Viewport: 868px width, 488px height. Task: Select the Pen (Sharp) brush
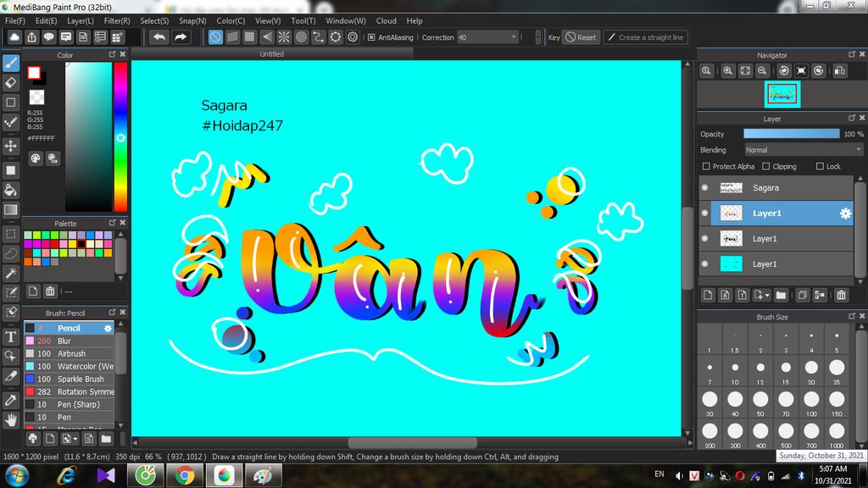70,404
